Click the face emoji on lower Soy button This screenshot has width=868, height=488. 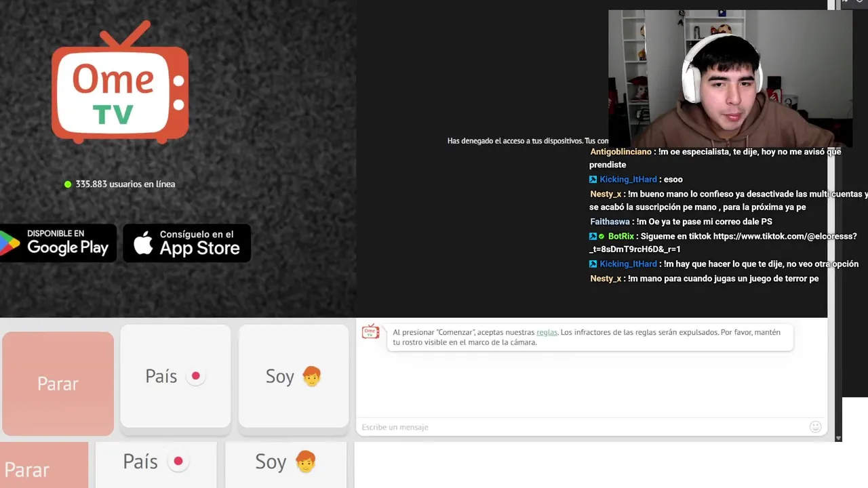pos(305,462)
